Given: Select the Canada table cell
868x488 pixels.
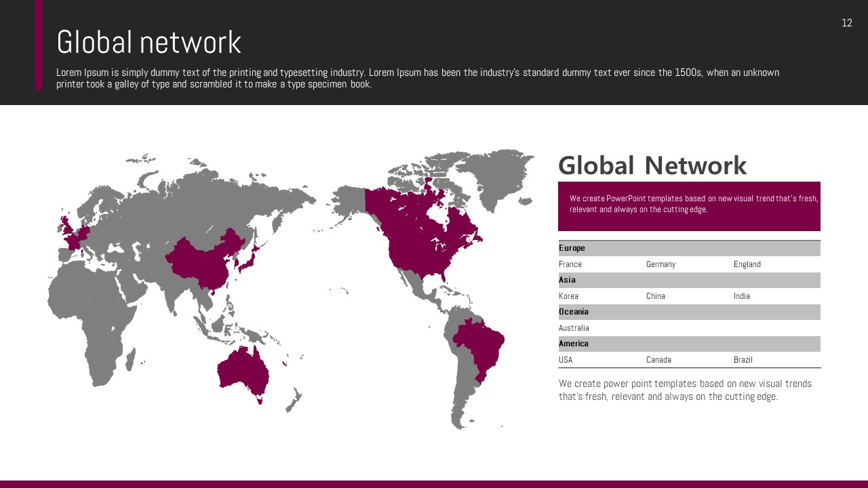Looking at the screenshot, I should click(x=658, y=360).
